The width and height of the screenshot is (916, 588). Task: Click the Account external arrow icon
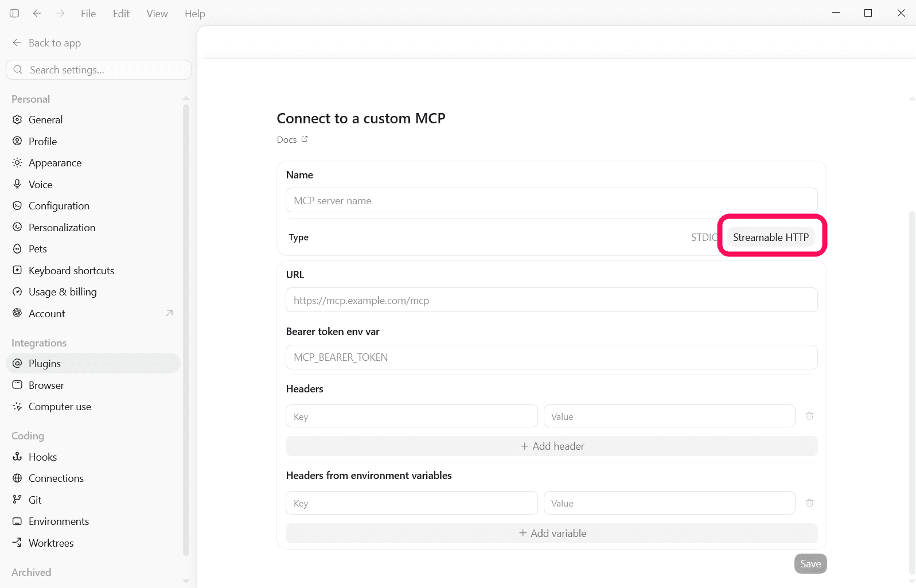169,313
